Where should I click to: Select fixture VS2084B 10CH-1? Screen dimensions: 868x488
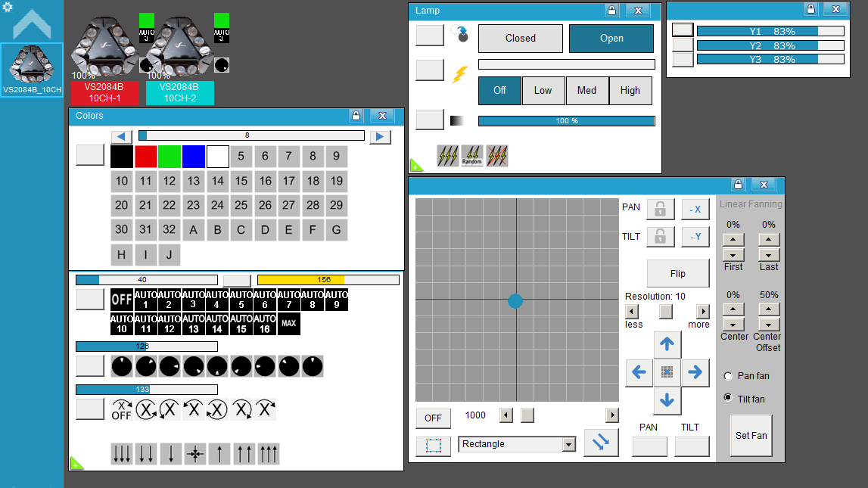(x=104, y=92)
